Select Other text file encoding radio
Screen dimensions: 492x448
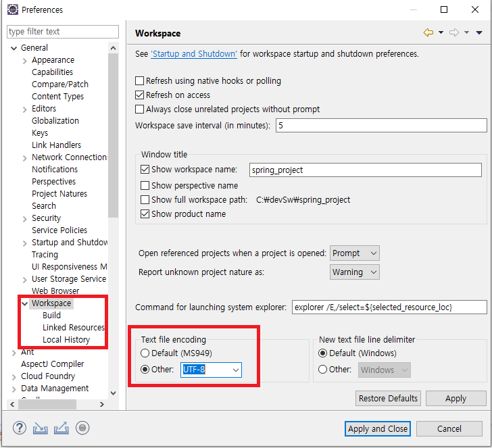click(145, 370)
